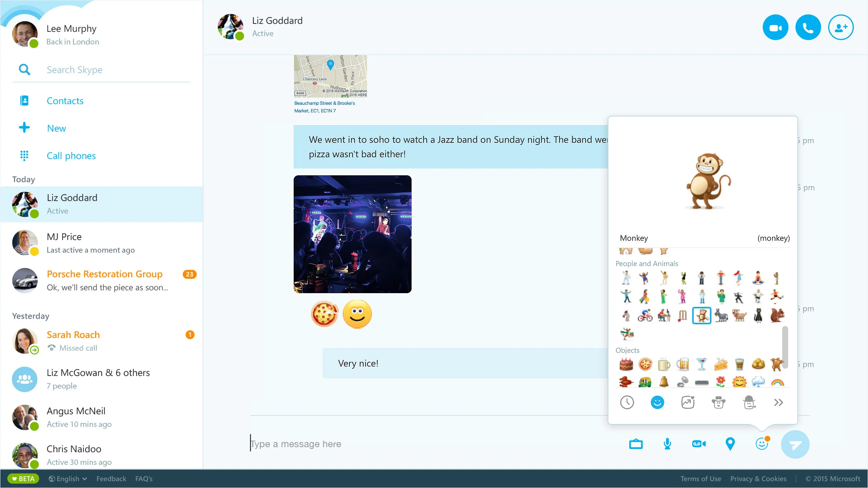
Task: Open the shared map location thumbnail
Action: 331,76
